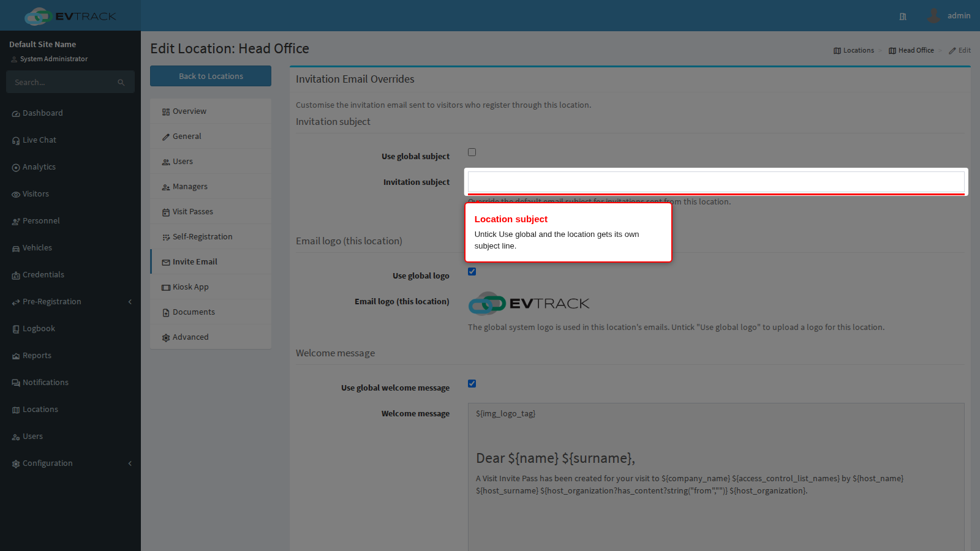Click the Kiosk App tab icon
980x551 pixels.
pos(166,288)
